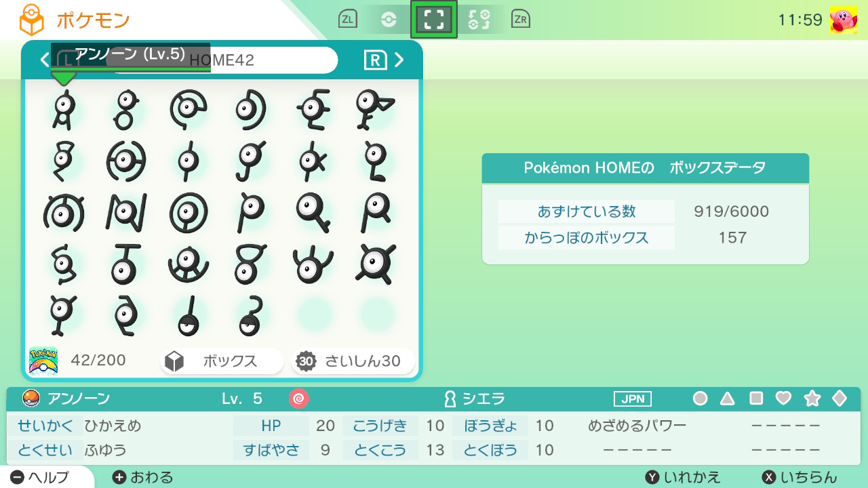The width and height of the screenshot is (868, 488).
Task: Click the orange ポケモン box logo icon
Action: click(31, 20)
